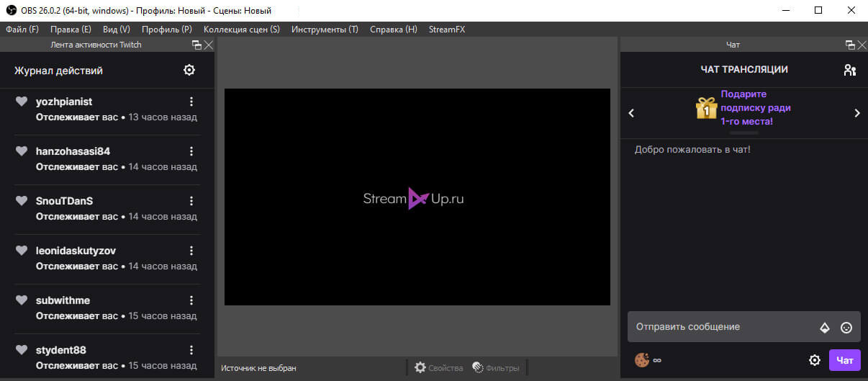Click the Отправить сообщение chat input
The image size is (868, 381).
[744, 327]
